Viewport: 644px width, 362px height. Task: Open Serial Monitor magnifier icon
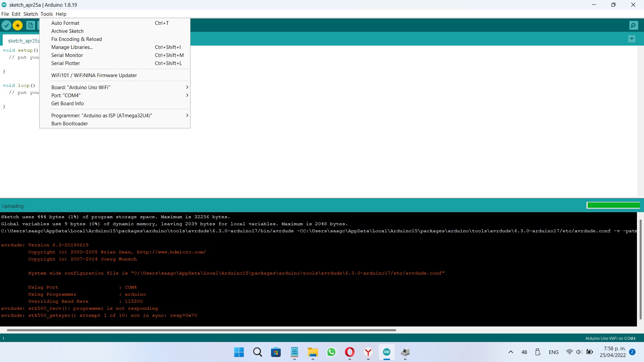click(633, 25)
